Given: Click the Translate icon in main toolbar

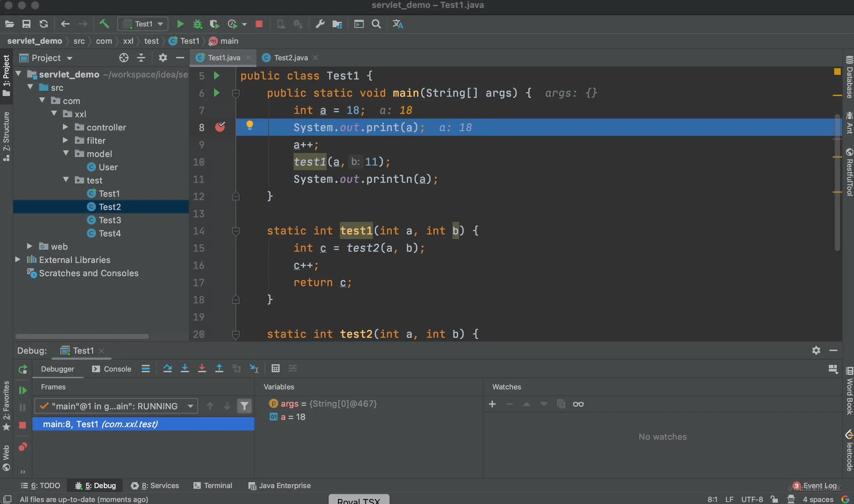Looking at the screenshot, I should pos(398,24).
